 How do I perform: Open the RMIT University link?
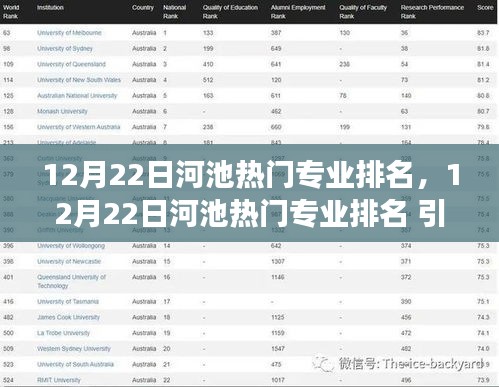coord(59,380)
